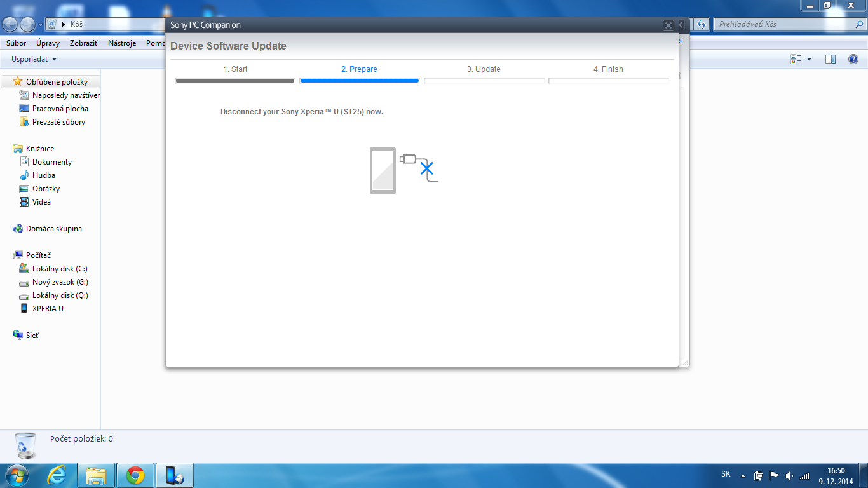Toggle the preview pane in Explorer
This screenshot has height=488, width=868.
click(831, 59)
